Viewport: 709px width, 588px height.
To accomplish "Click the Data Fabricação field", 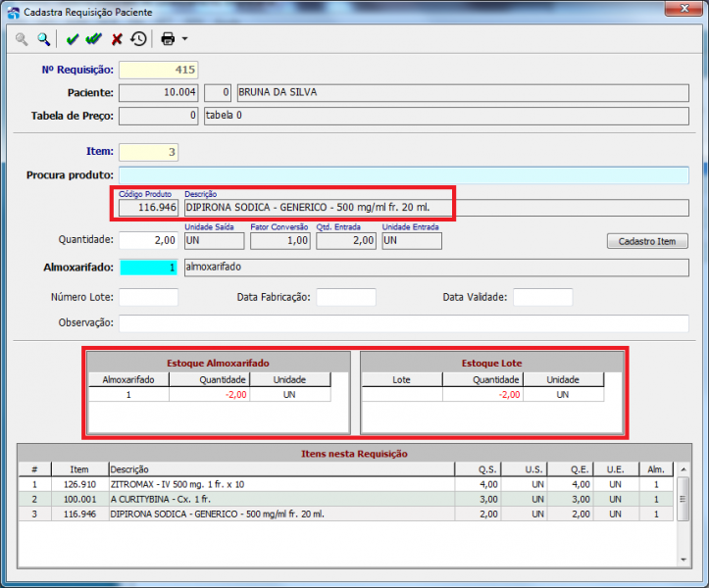I will [x=346, y=297].
